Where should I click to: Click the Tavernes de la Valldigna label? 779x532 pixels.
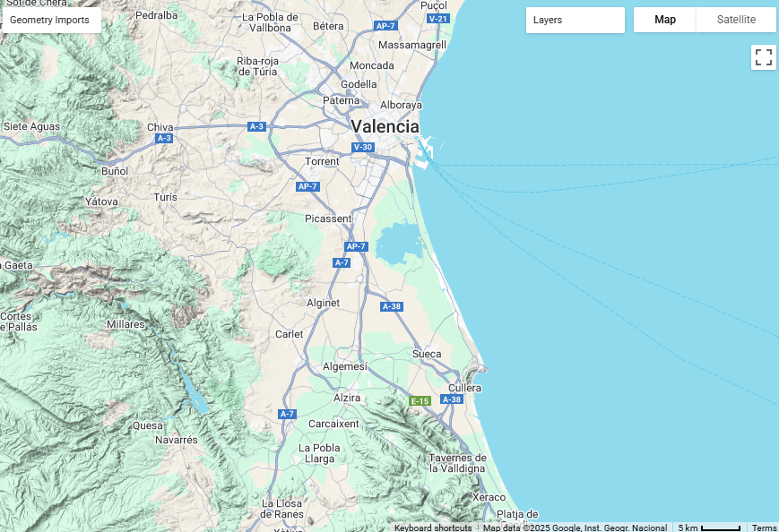457,463
